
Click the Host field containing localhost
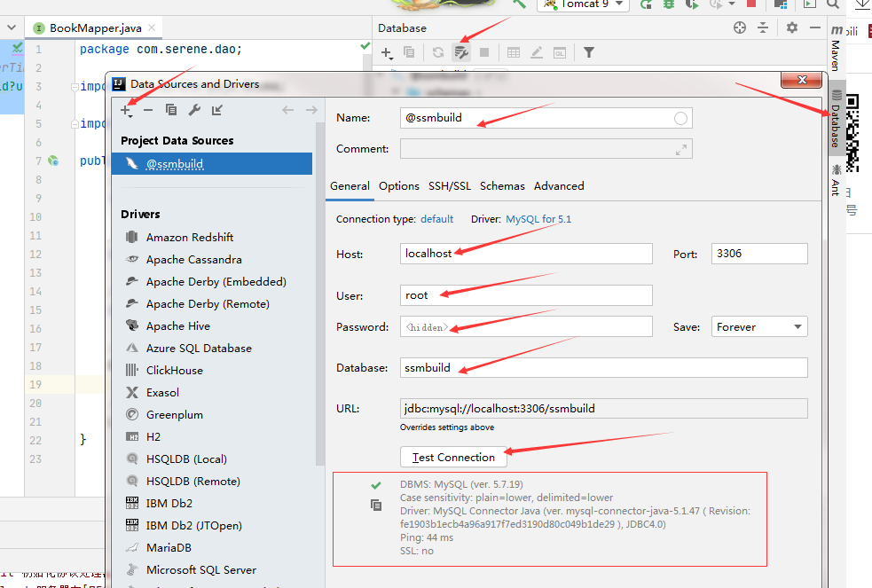click(526, 254)
